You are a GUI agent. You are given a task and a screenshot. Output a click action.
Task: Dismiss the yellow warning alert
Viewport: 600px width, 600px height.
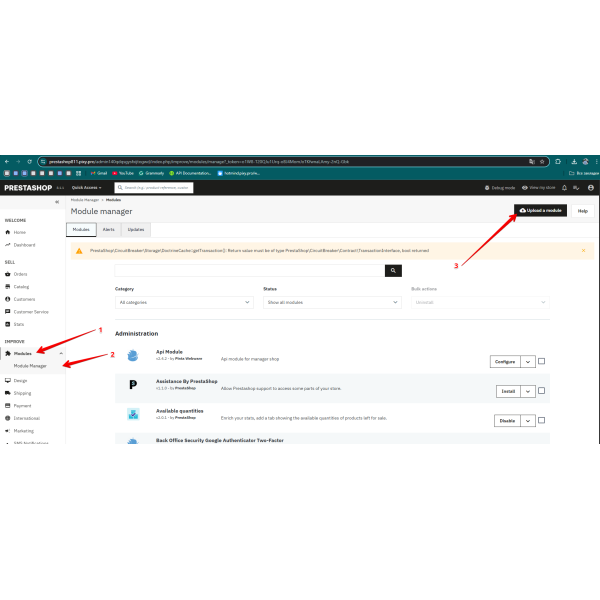point(584,251)
